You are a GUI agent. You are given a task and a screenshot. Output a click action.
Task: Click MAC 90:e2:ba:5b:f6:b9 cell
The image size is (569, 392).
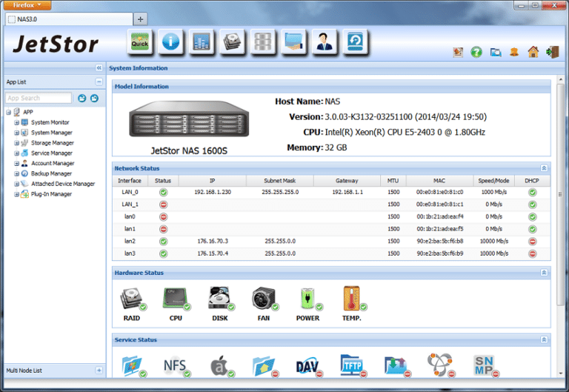(439, 253)
